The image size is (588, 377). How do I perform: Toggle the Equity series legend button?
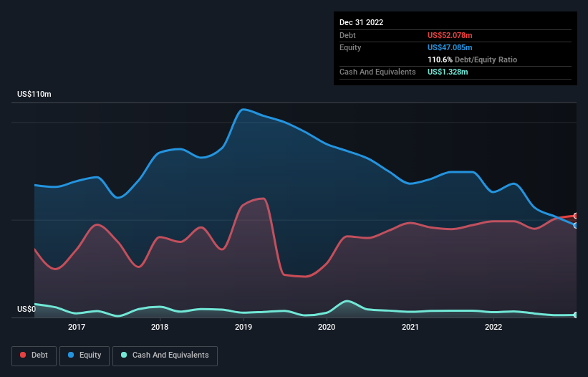click(x=85, y=355)
